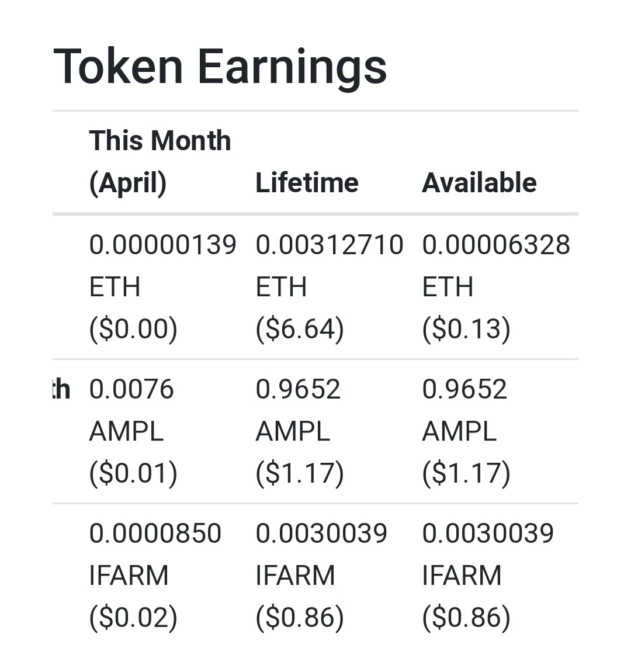Select the Lifetime column header
The image size is (631, 672).
(x=307, y=182)
